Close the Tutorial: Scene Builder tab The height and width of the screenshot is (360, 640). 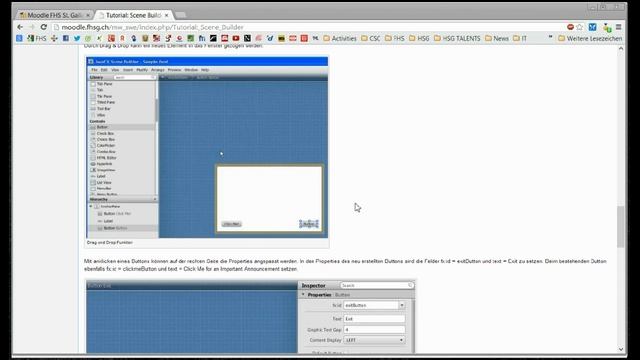tap(167, 15)
